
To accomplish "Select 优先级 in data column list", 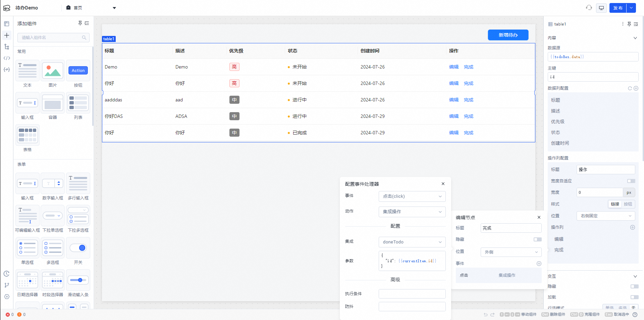I will pos(557,122).
